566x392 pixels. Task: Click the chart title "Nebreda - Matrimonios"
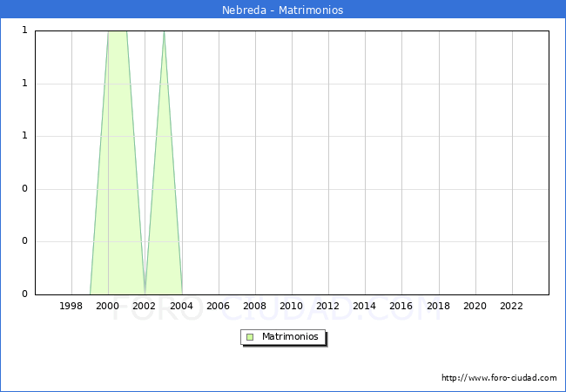coord(282,10)
